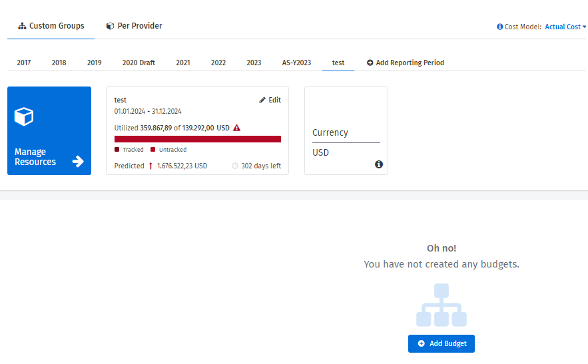Open the AS-Y2023 reporting period
588x364 pixels.
(x=296, y=63)
